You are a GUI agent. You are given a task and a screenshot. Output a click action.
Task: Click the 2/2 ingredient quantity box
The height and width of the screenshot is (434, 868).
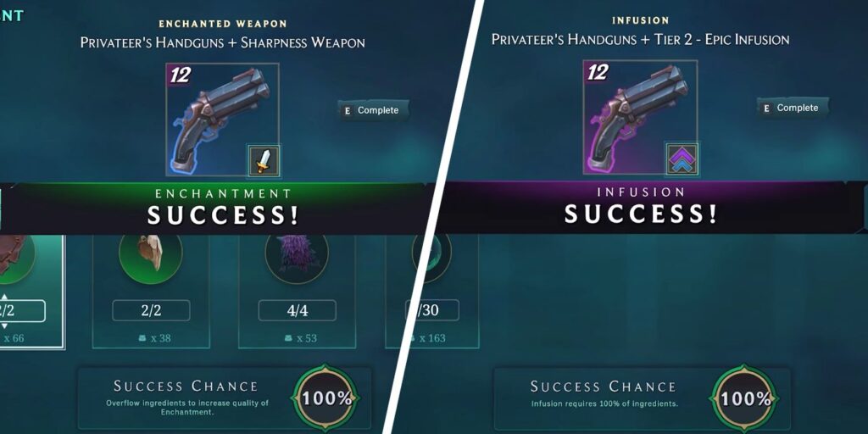[x=151, y=310]
